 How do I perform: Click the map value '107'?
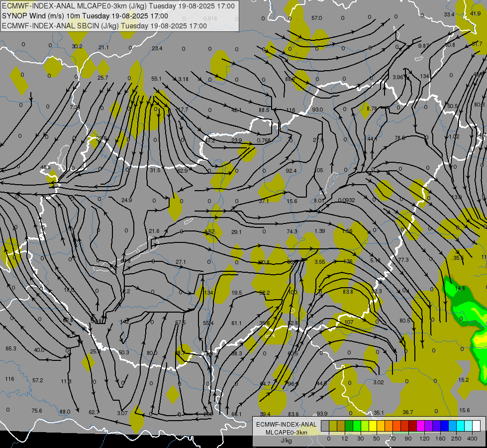(x=349, y=322)
